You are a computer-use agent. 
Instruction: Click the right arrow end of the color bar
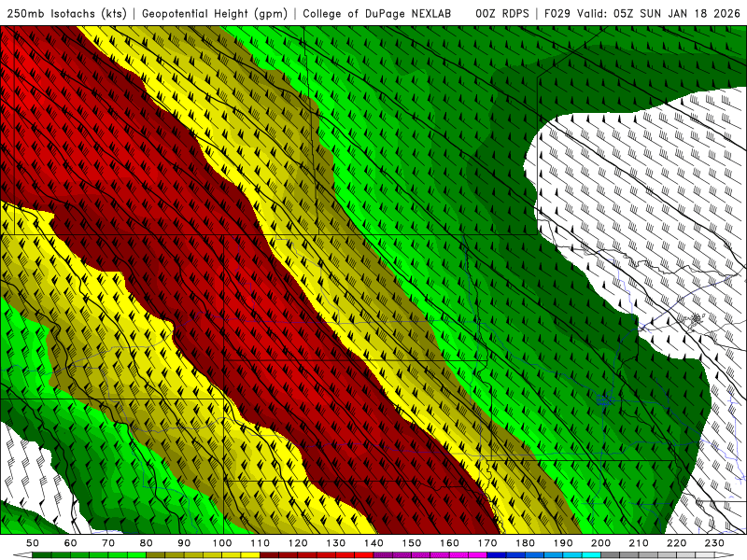725,554
